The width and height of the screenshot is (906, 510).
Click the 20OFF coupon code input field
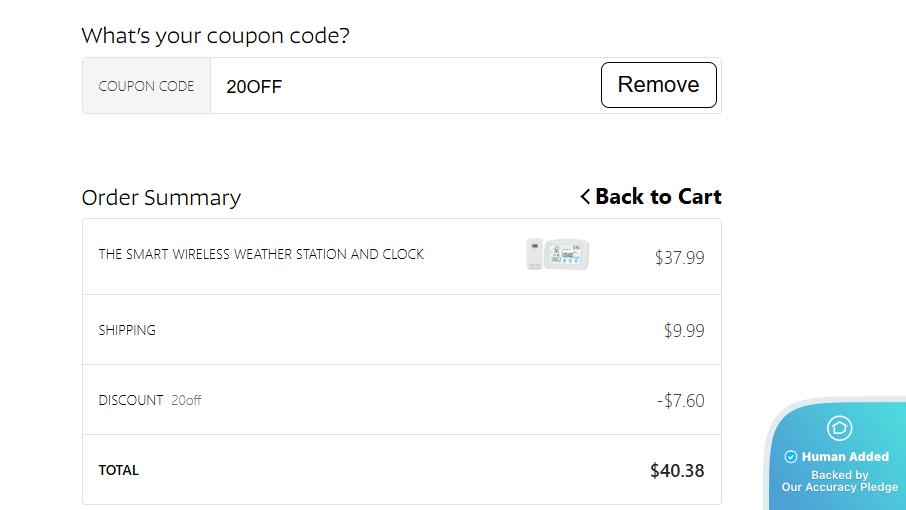400,86
